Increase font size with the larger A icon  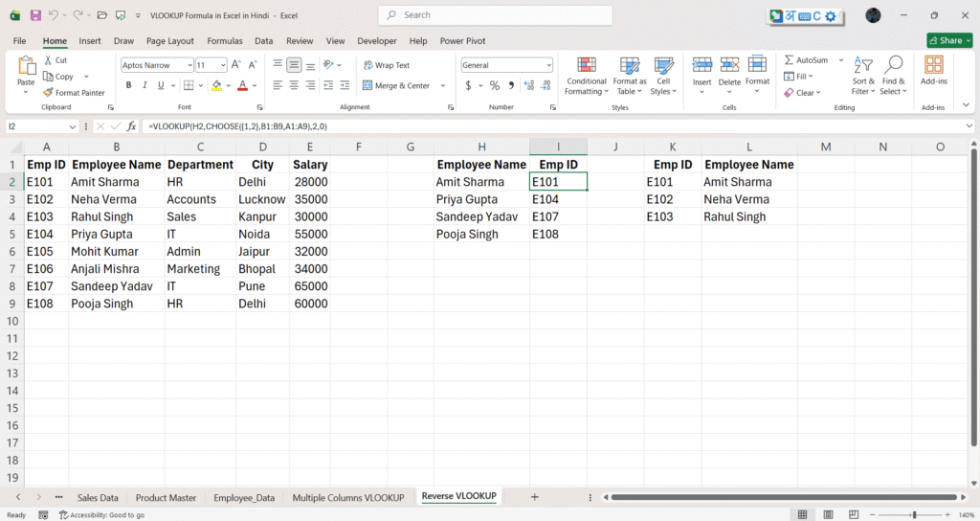point(236,64)
